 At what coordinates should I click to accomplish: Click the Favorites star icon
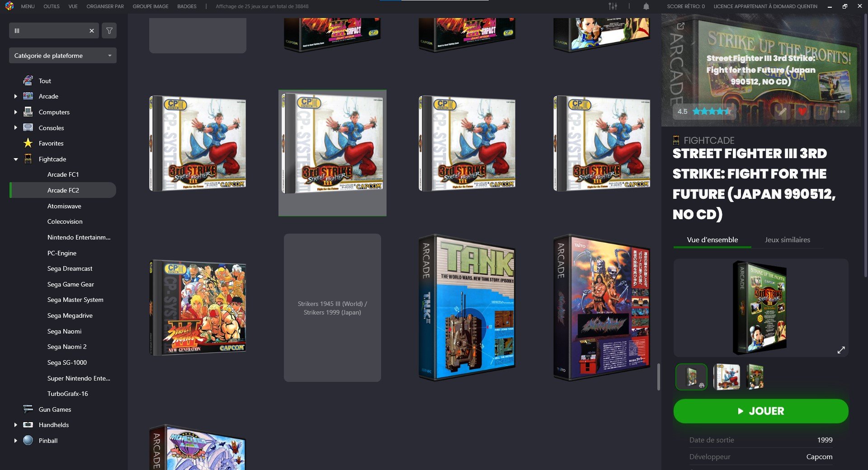tap(28, 143)
